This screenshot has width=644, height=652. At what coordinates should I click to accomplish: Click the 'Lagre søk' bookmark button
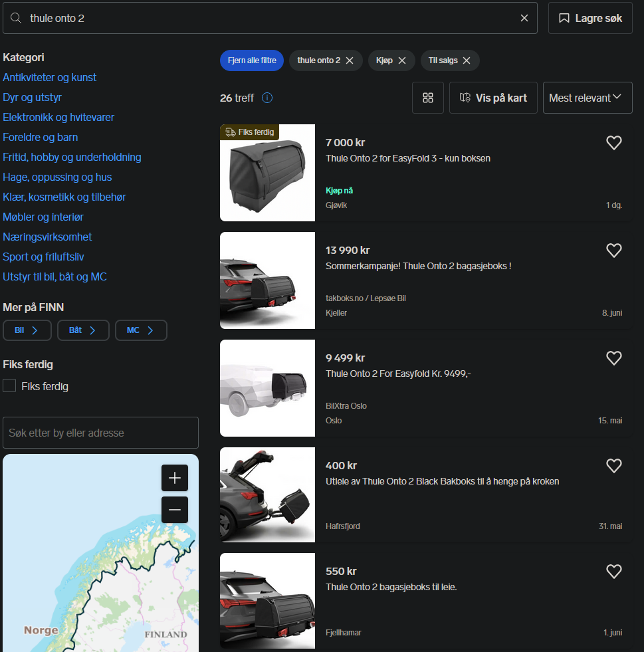pyautogui.click(x=590, y=19)
